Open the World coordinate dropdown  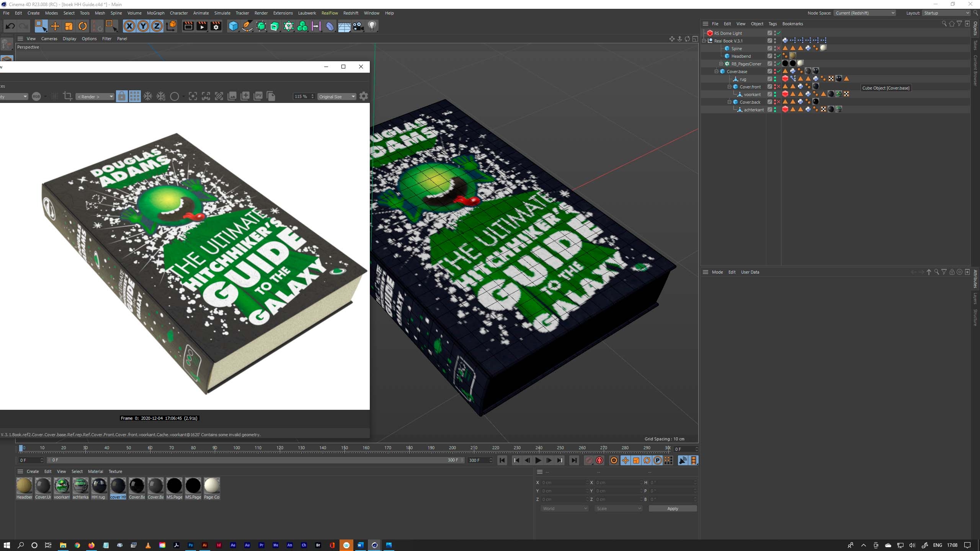tap(564, 509)
